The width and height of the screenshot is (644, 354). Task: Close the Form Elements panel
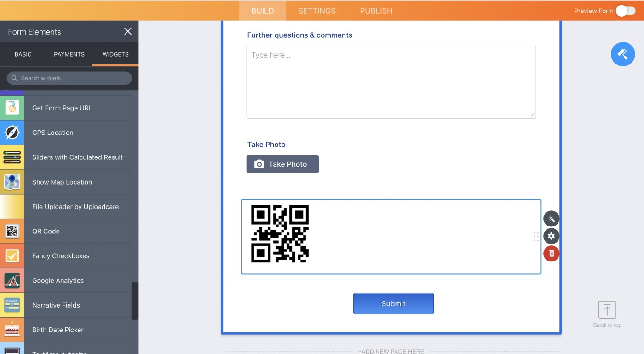tap(128, 31)
